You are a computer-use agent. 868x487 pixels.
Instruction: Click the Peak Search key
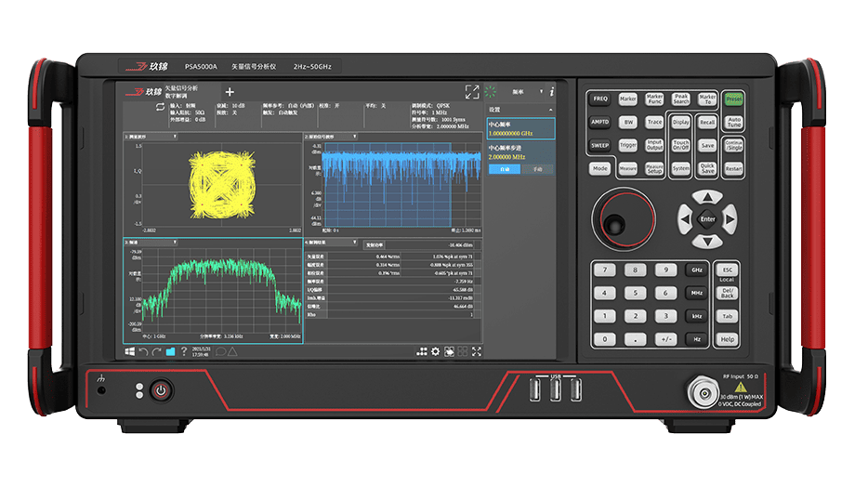tap(681, 99)
